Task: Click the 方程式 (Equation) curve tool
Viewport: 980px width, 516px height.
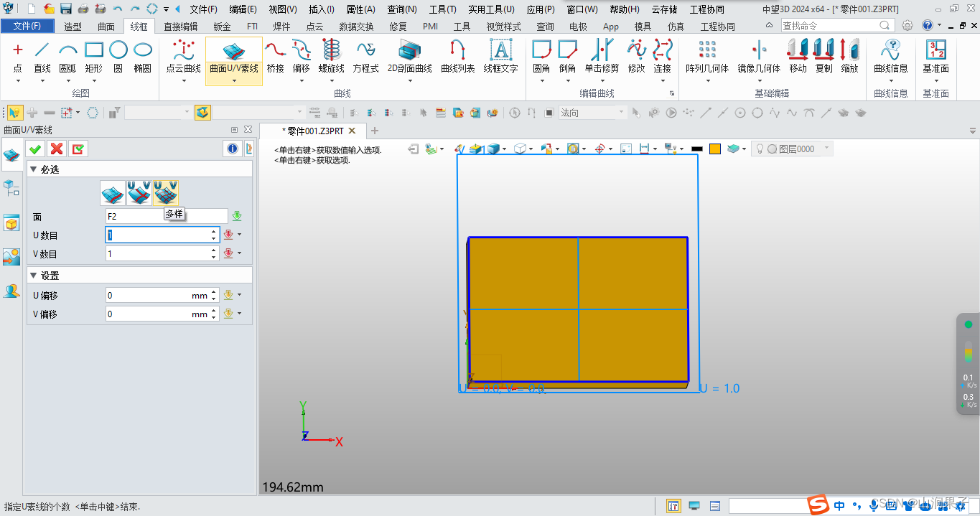Action: [x=365, y=57]
